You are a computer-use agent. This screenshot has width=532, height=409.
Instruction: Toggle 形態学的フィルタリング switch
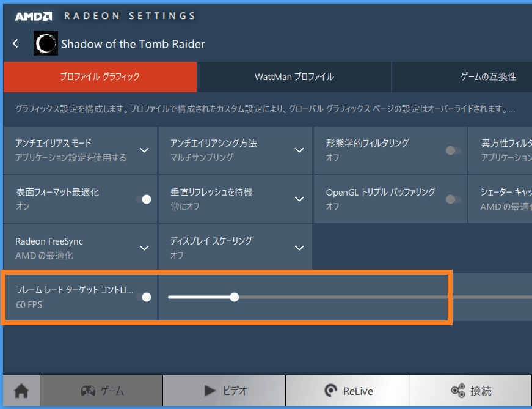[x=453, y=150]
